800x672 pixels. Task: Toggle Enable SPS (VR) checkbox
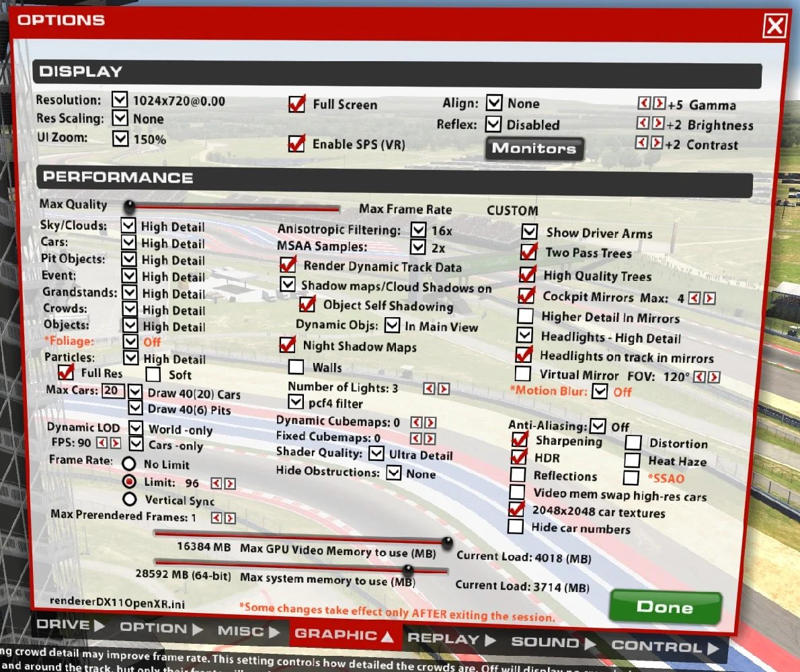pos(296,143)
